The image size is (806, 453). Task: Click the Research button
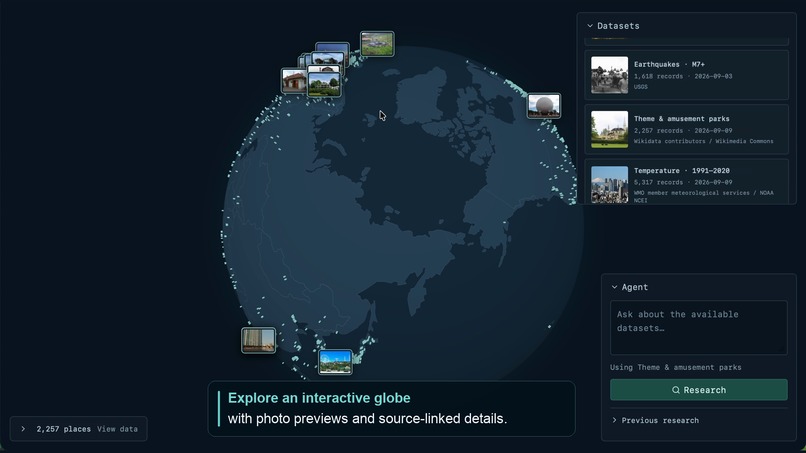point(699,390)
